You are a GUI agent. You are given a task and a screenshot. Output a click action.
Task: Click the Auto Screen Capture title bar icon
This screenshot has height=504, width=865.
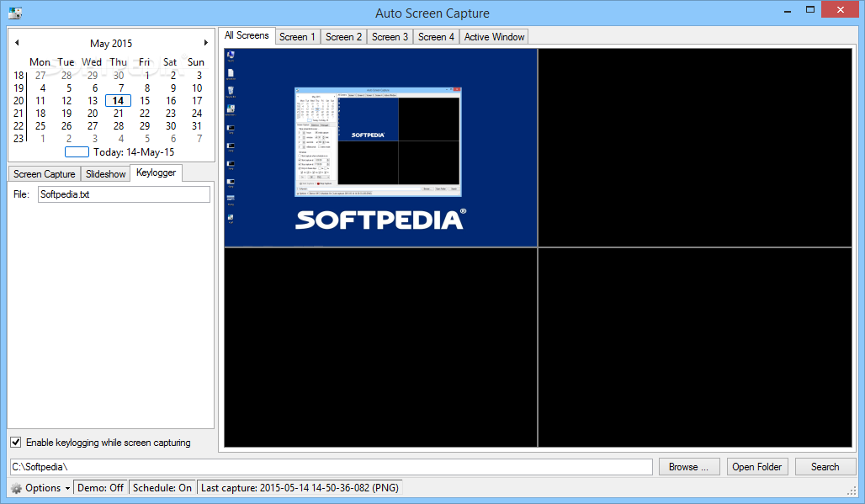click(15, 13)
